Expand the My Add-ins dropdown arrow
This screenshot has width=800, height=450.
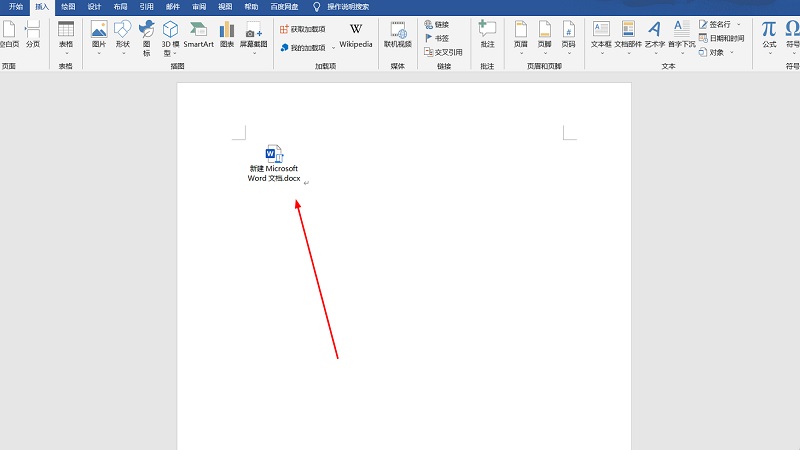[x=334, y=48]
